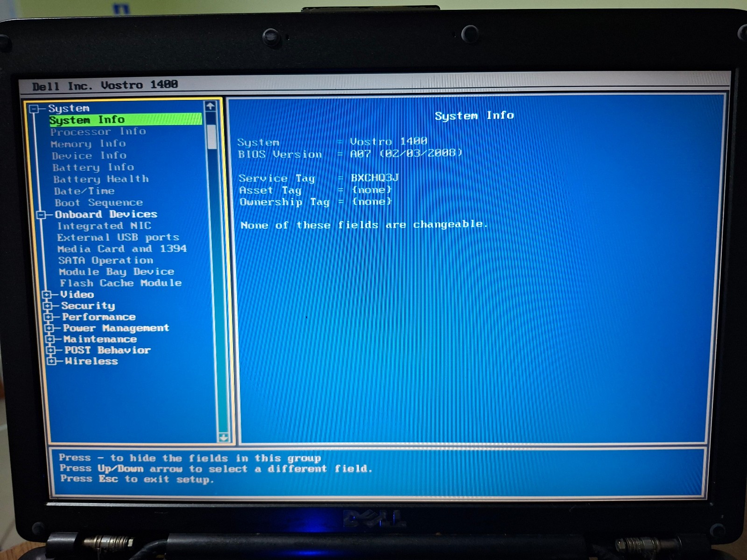This screenshot has width=747, height=560.
Task: Click 'Press - to hide the fields' hint
Action: [190, 458]
